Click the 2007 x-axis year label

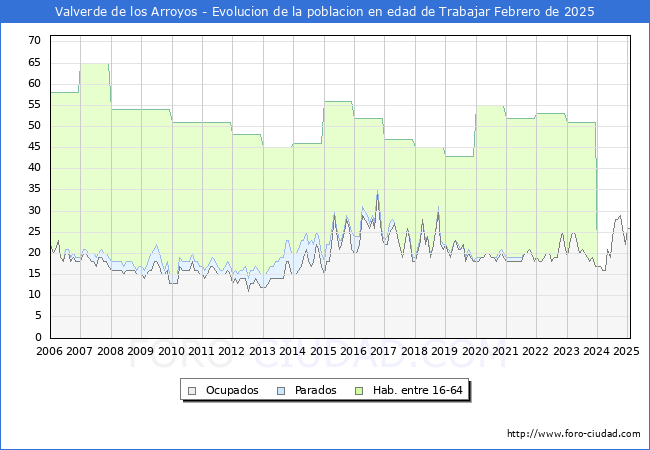point(80,351)
